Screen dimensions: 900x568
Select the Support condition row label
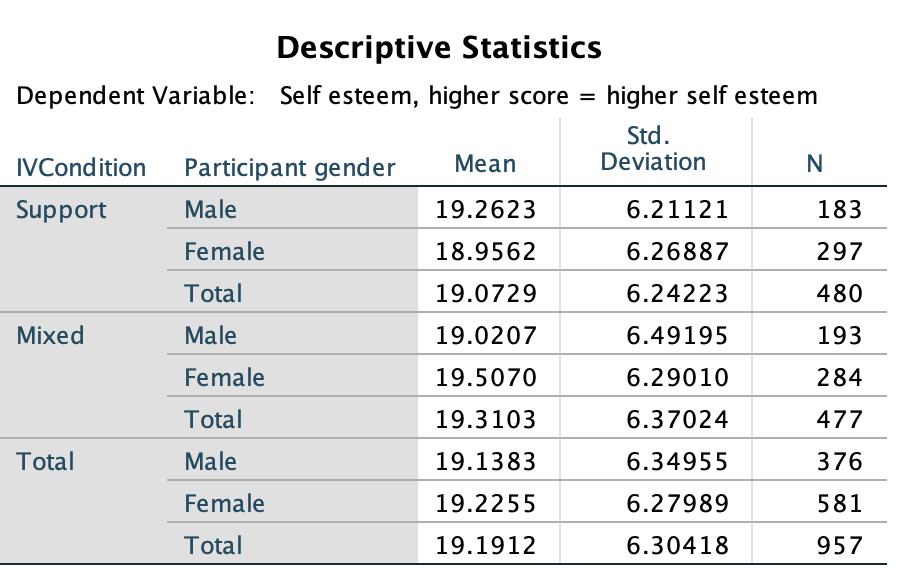pyautogui.click(x=61, y=209)
